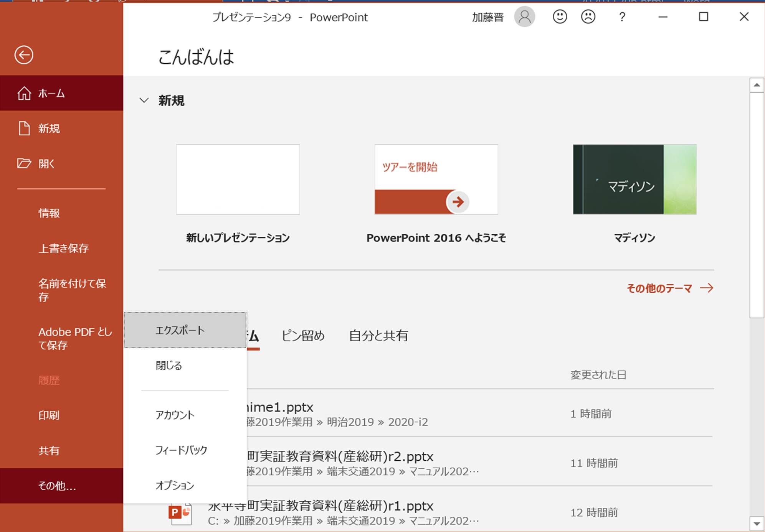Send a frown feedback face icon
Image resolution: width=765 pixels, height=532 pixels.
[588, 17]
